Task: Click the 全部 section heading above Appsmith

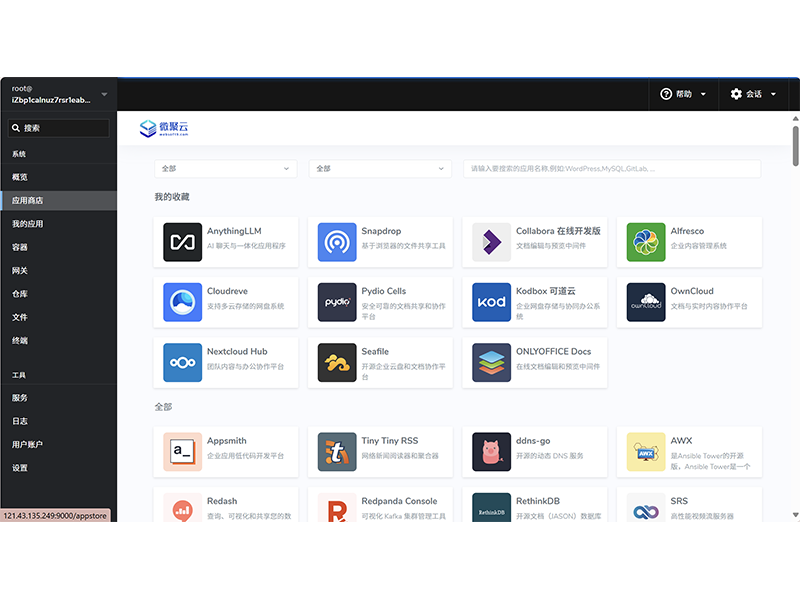Action: (163, 407)
